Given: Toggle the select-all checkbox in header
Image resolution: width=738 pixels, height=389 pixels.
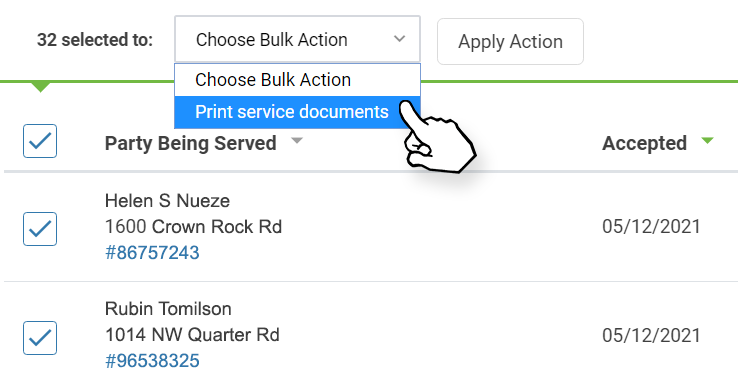Looking at the screenshot, I should coord(40,141).
